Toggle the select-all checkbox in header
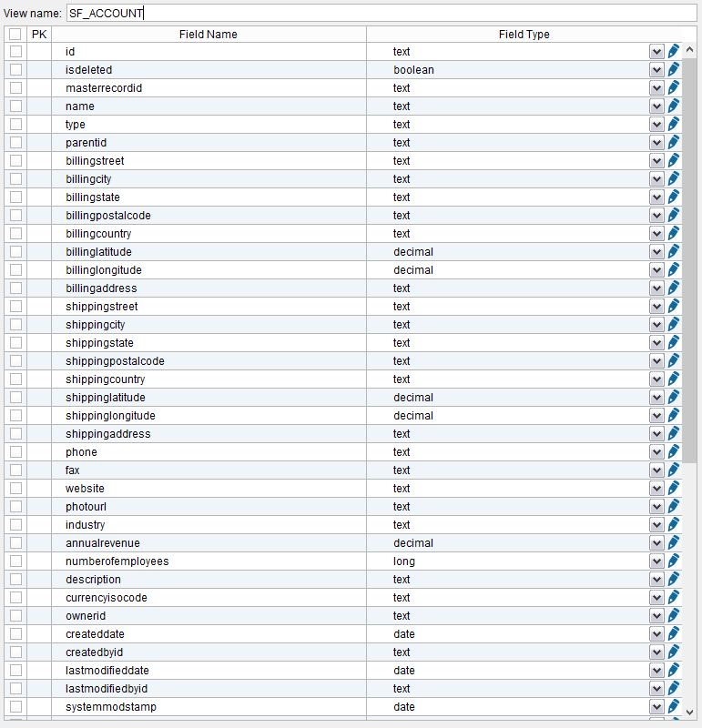The height and width of the screenshot is (728, 702). (15, 34)
